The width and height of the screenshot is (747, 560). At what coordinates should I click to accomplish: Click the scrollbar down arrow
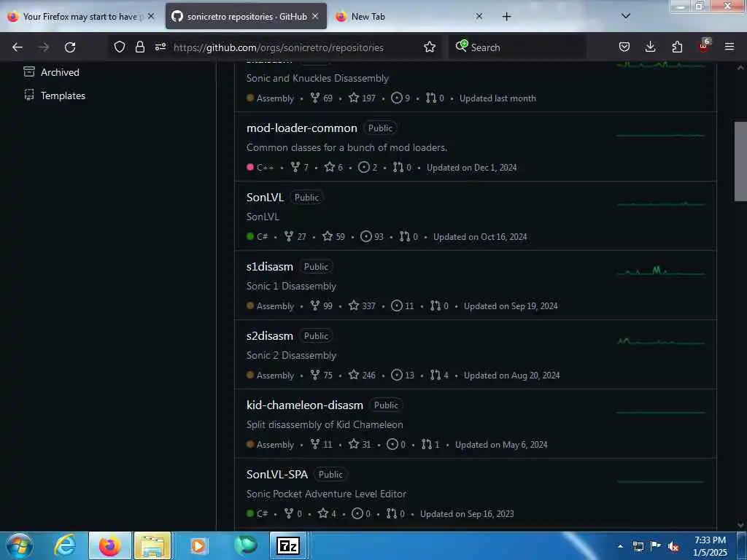coord(740,525)
